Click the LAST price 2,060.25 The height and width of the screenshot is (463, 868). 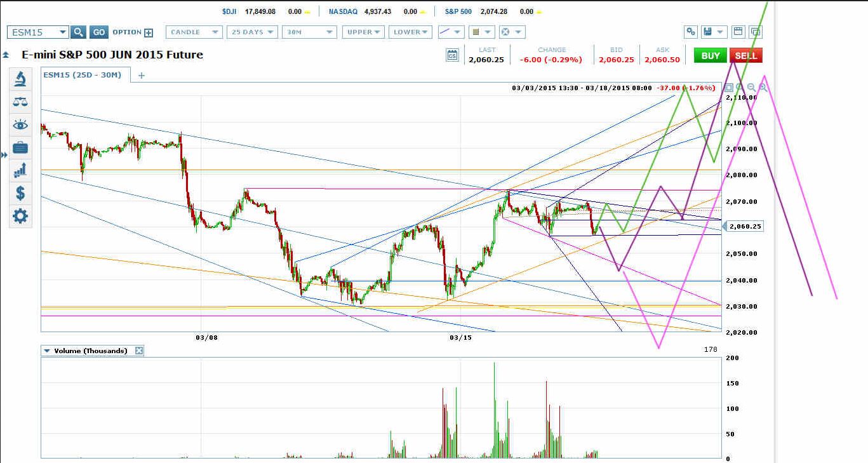click(486, 59)
